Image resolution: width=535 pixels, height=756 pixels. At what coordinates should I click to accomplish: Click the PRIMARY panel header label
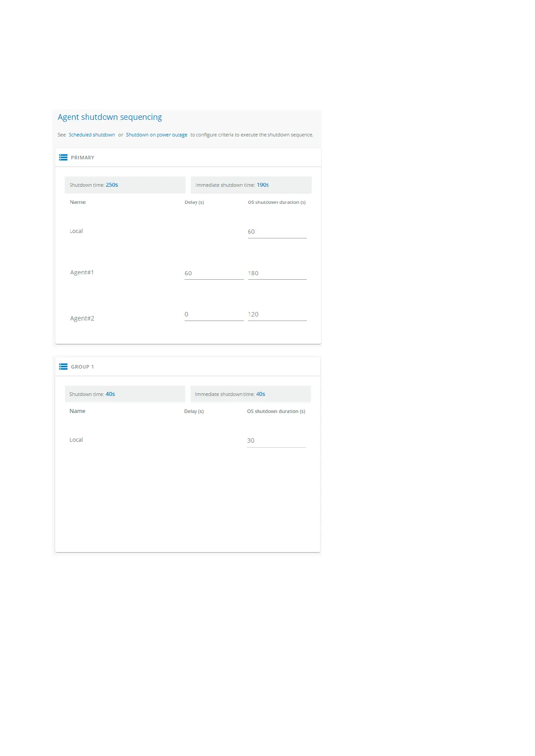[x=83, y=158]
